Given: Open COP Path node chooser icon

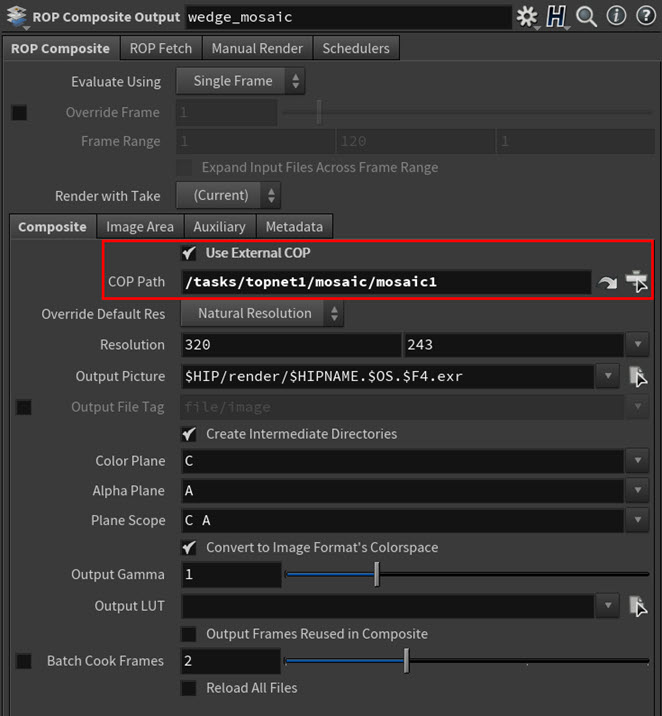Looking at the screenshot, I should [x=636, y=281].
